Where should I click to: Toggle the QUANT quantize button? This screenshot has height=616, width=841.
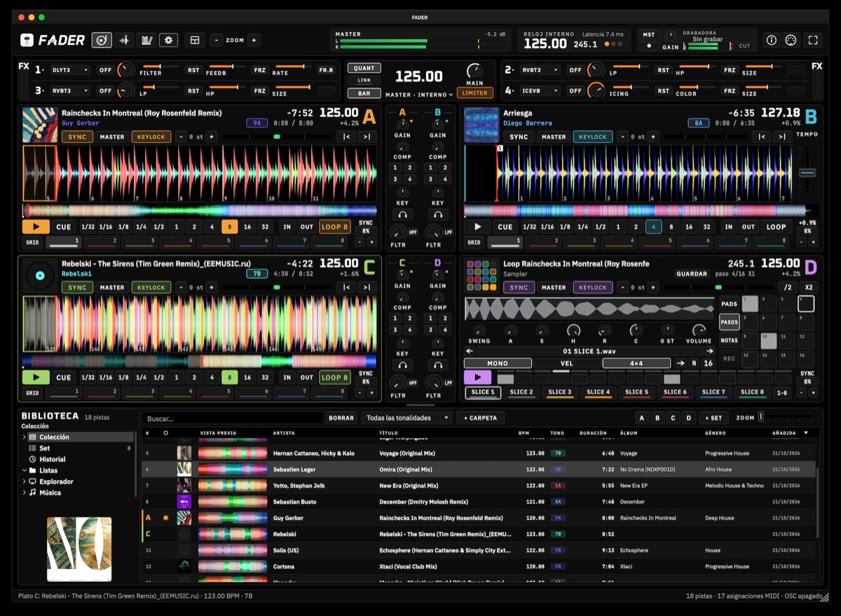364,68
